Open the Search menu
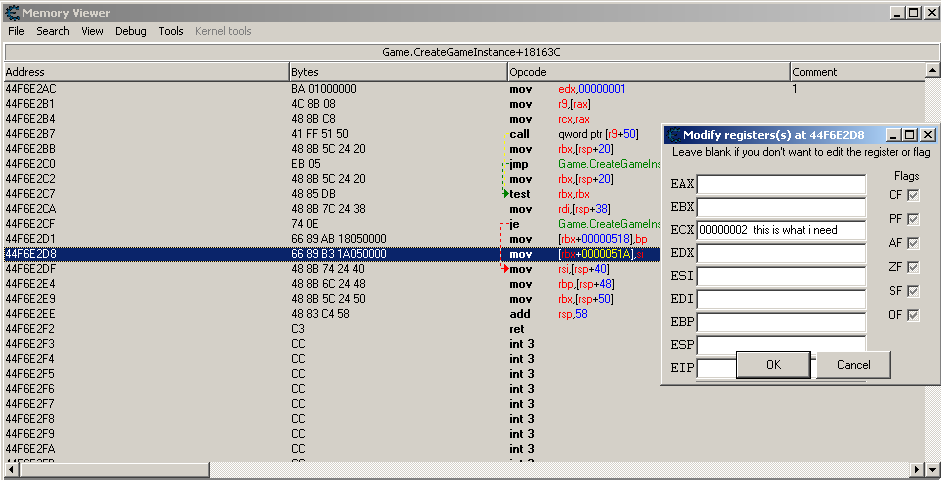Viewport: 941px width, 480px height. click(x=53, y=31)
